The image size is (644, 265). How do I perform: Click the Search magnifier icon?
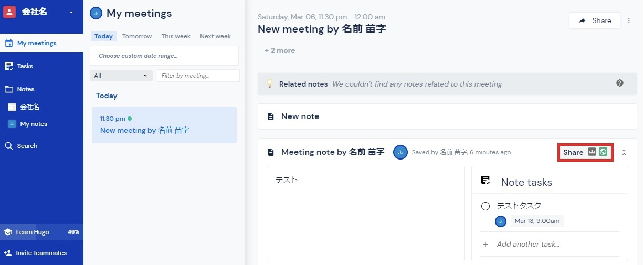tap(9, 146)
